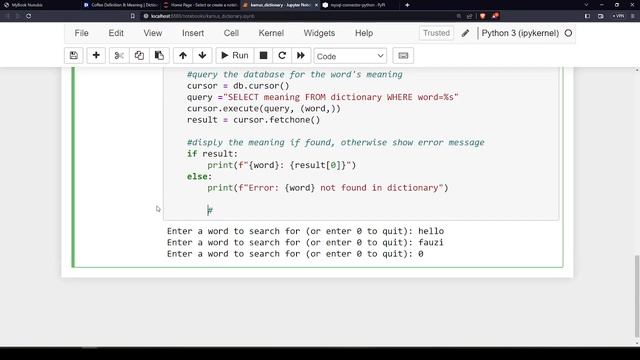Click the '#query the database' comment line
This screenshot has height=360, width=640.
coord(295,75)
